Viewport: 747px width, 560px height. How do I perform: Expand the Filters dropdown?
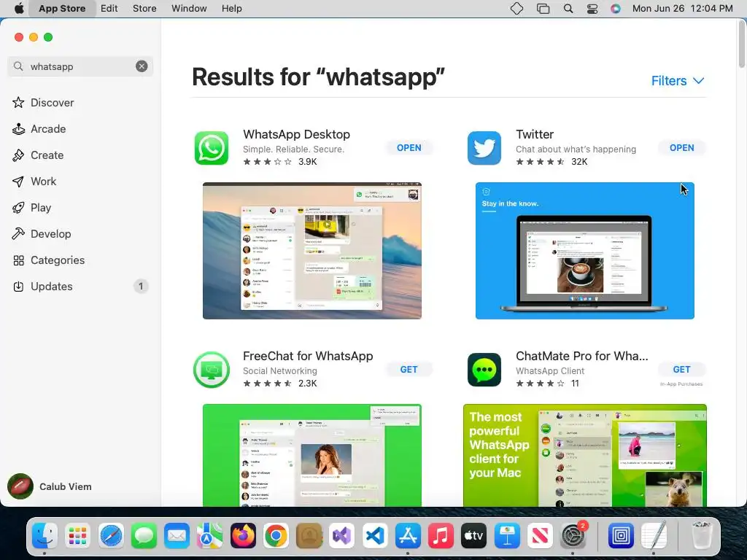click(x=678, y=81)
